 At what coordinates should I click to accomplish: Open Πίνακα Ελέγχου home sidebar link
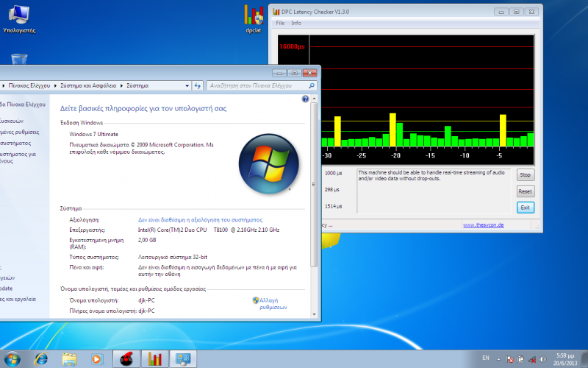point(23,105)
